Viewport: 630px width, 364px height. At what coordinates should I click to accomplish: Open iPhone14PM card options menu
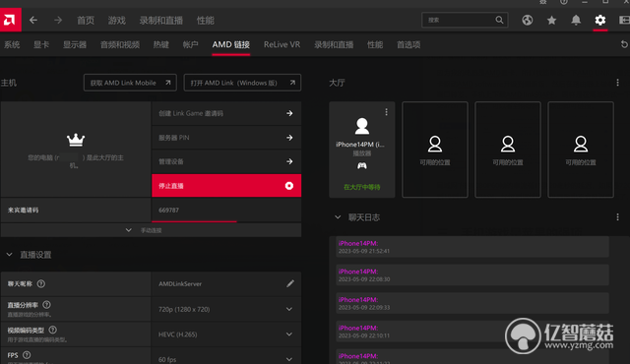pyautogui.click(x=386, y=112)
